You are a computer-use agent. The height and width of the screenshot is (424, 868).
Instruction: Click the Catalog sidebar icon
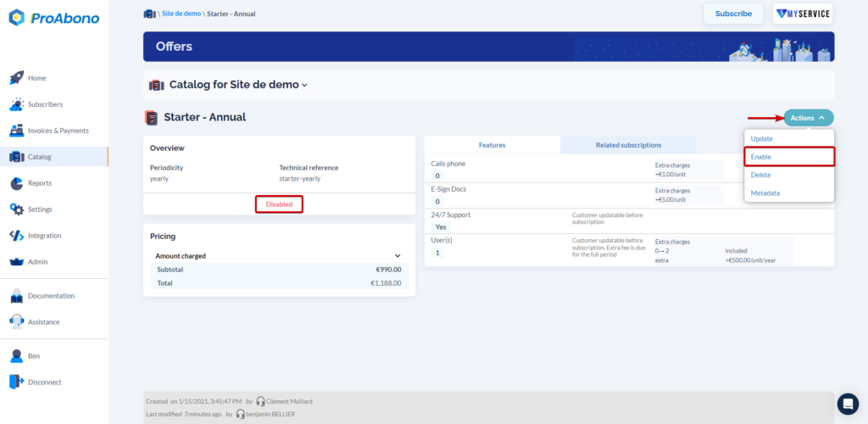[17, 157]
